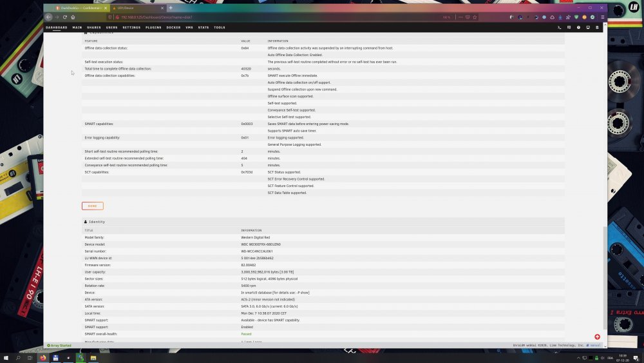Screen dimensions: 644x363
Task: Toggle the help icon in Unraid header
Action: coord(578,28)
